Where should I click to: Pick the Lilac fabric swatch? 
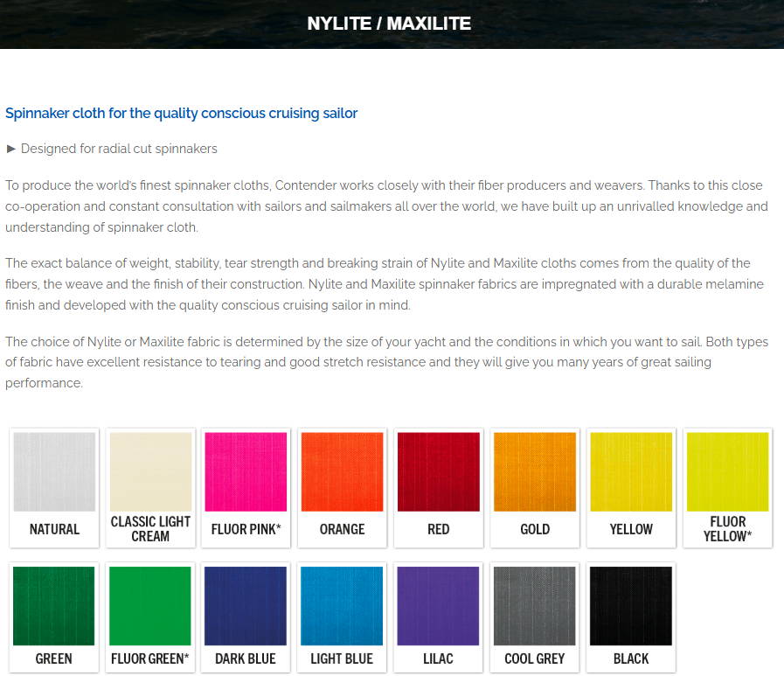pyautogui.click(x=438, y=606)
